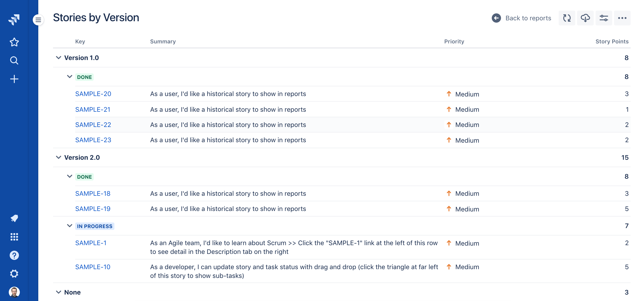The width and height of the screenshot is (644, 301).
Task: Click the overflow menu three-dot icon
Action: click(x=623, y=18)
